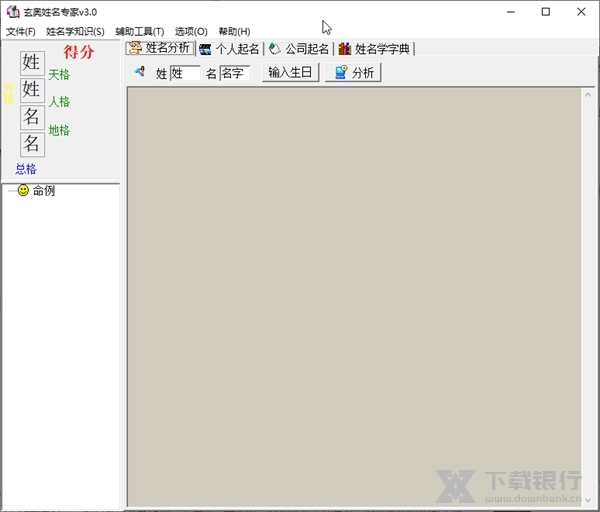
Task: Click the 地格 label
Action: coord(59,130)
